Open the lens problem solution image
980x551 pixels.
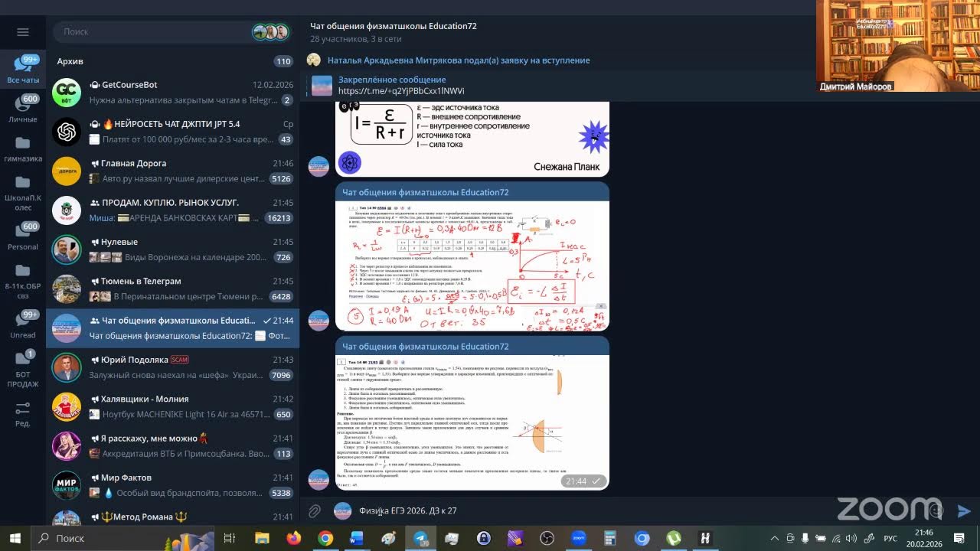[x=472, y=422]
